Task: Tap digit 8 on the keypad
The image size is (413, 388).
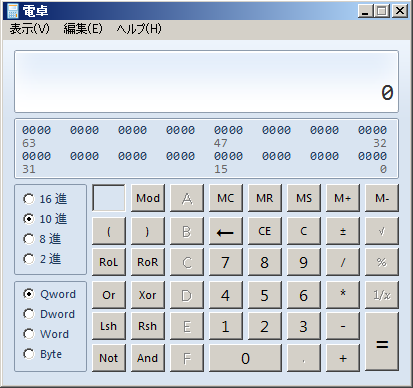Action: [x=265, y=262]
